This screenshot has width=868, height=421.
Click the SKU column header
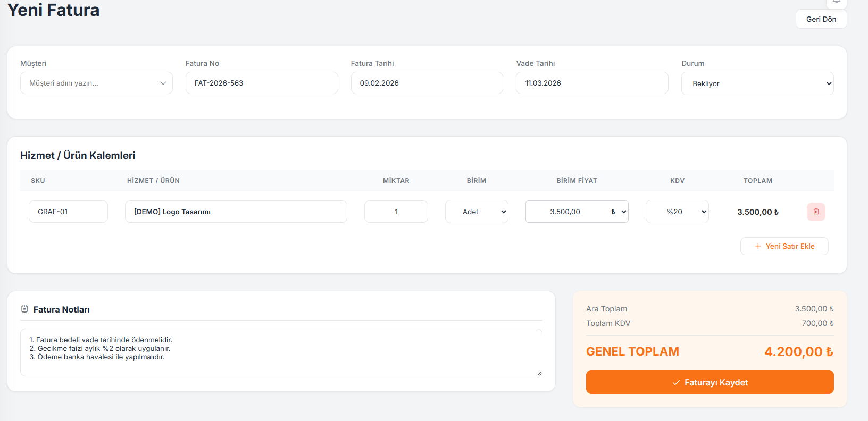(x=38, y=181)
